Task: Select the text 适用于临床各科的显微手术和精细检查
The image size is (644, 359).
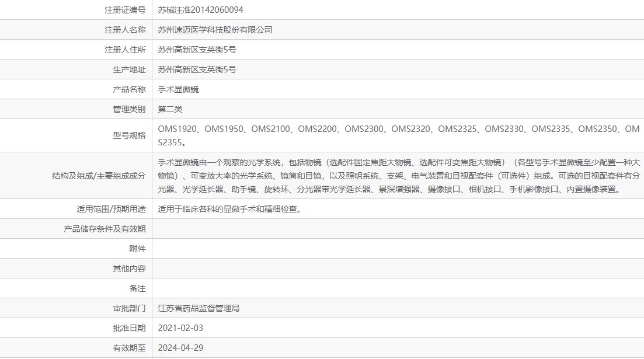Action: 231,209
